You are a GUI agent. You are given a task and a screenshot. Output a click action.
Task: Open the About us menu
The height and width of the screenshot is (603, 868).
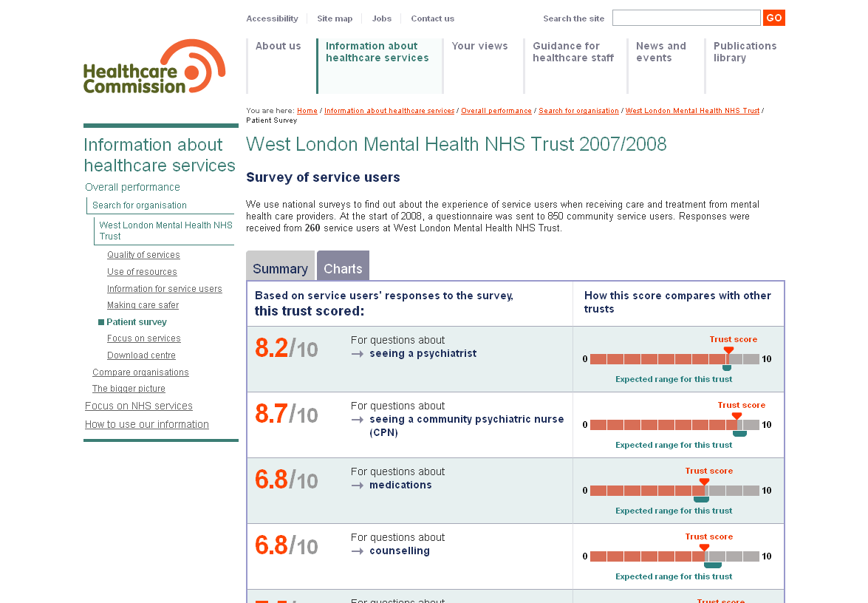pyautogui.click(x=278, y=46)
